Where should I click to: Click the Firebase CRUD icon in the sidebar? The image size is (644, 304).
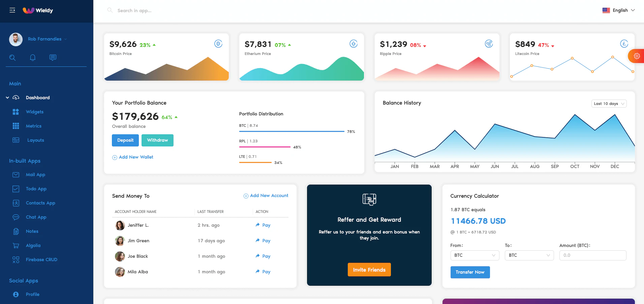coord(16,259)
